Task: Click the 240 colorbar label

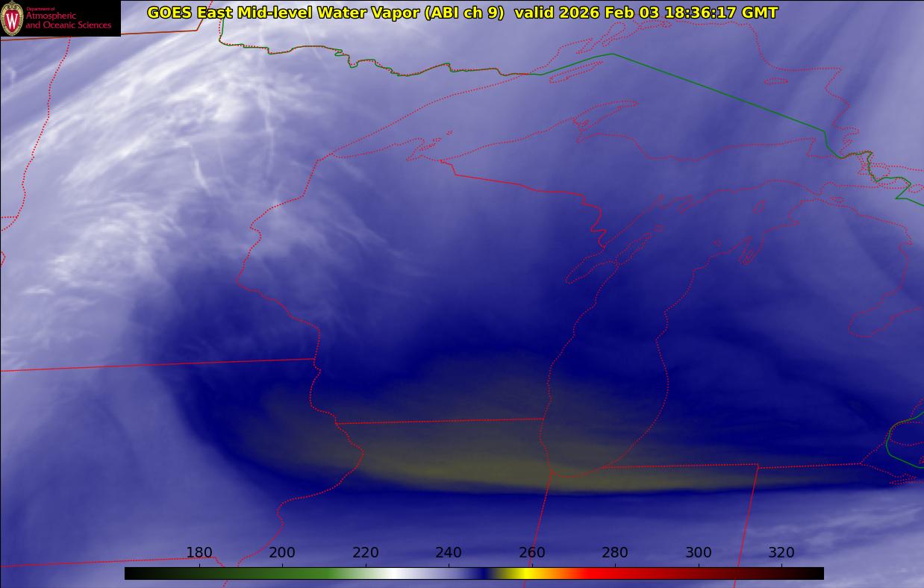Action: click(x=449, y=553)
